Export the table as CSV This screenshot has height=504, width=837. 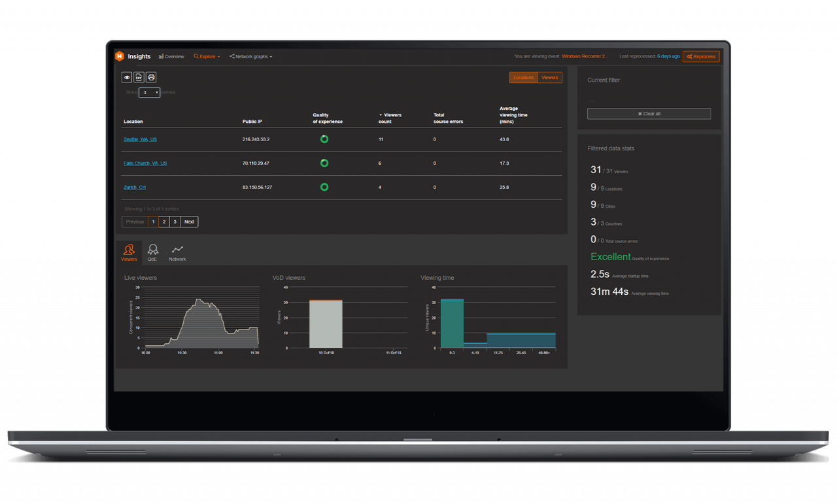coord(139,77)
